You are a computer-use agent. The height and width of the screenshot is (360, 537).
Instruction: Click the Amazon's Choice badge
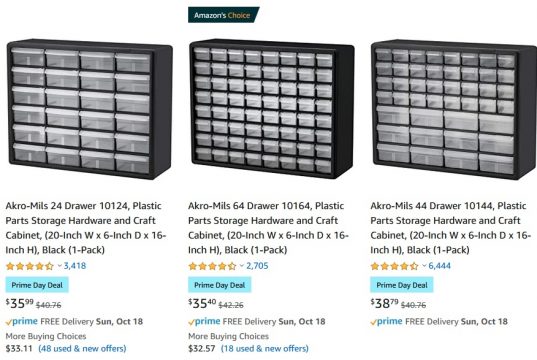(x=223, y=15)
